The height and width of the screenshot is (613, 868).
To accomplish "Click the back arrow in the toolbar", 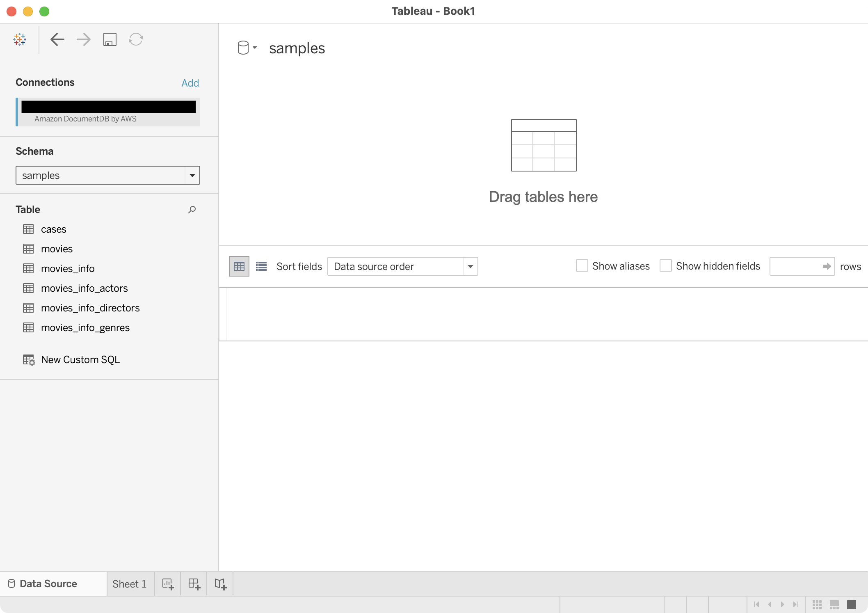I will [57, 39].
